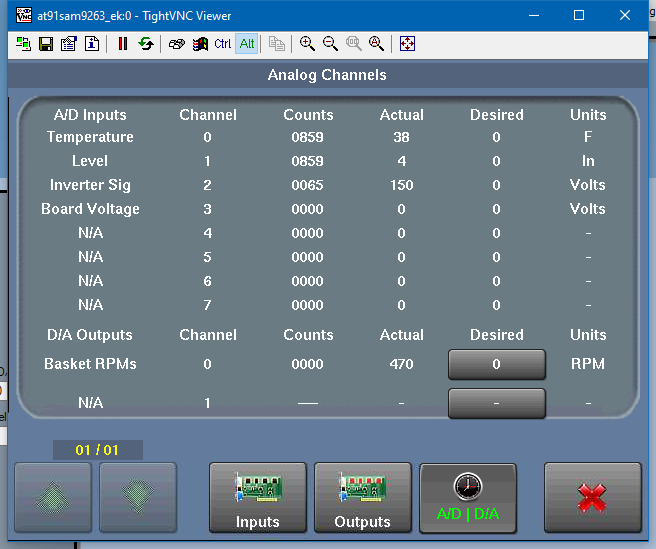Click the auto zoom magnifier icon

click(x=376, y=44)
